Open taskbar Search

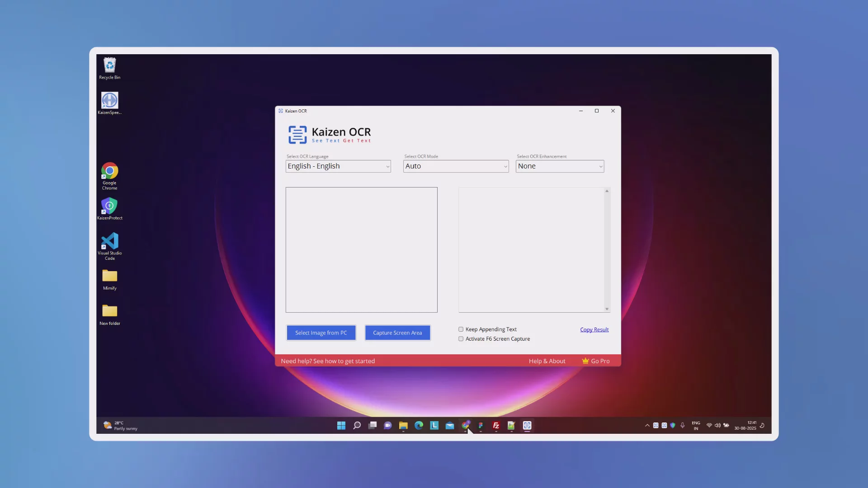tap(357, 426)
